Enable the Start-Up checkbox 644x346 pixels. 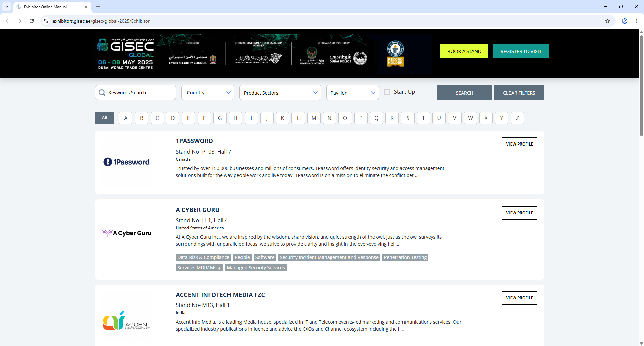387,92
